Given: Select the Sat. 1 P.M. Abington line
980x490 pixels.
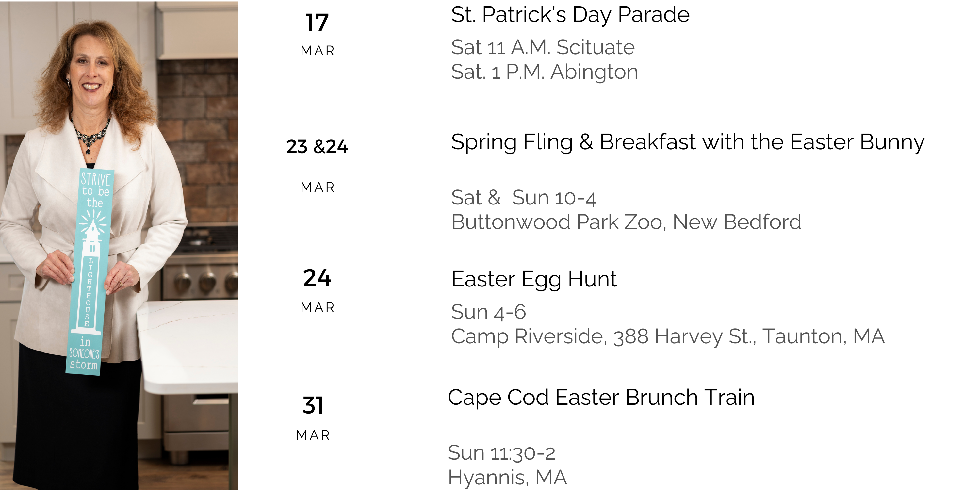Looking at the screenshot, I should [x=545, y=72].
